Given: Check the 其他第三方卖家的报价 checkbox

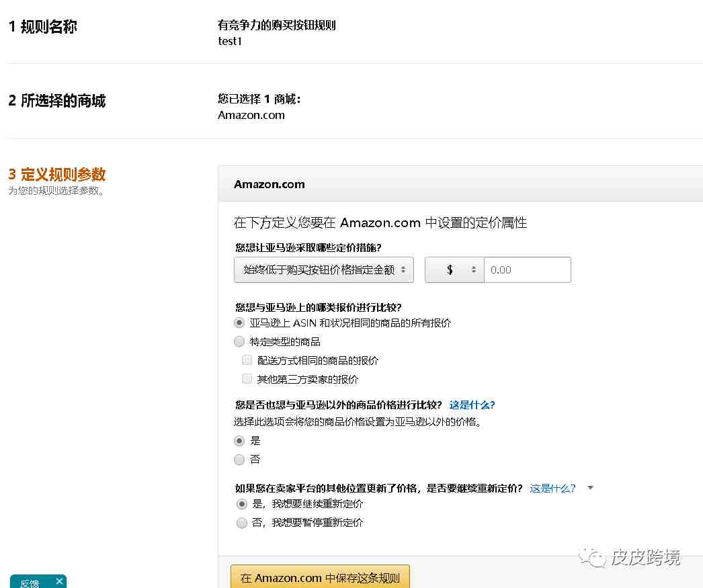Looking at the screenshot, I should [x=247, y=379].
